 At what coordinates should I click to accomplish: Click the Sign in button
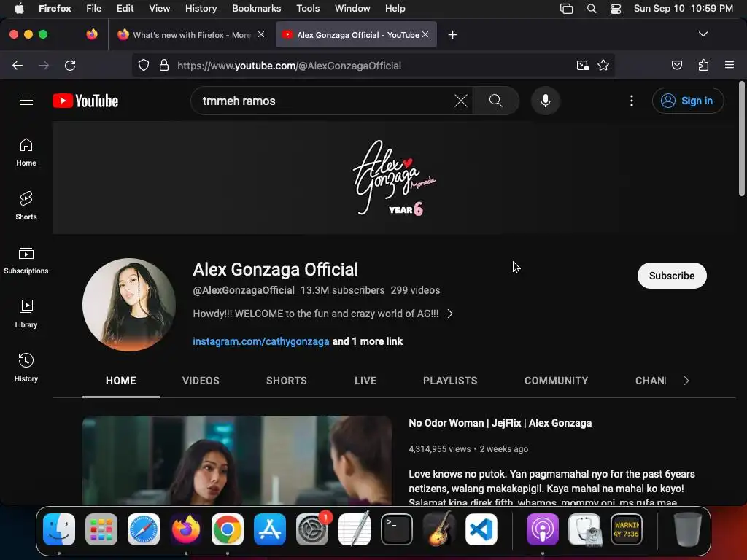(688, 101)
